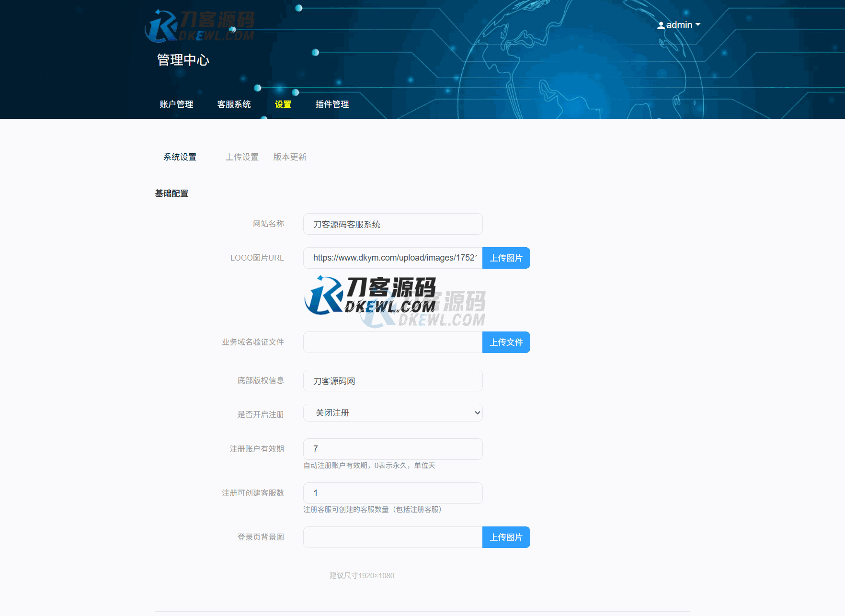Click the 业务域名验证文件 input box
This screenshot has width=845, height=616.
coord(392,342)
